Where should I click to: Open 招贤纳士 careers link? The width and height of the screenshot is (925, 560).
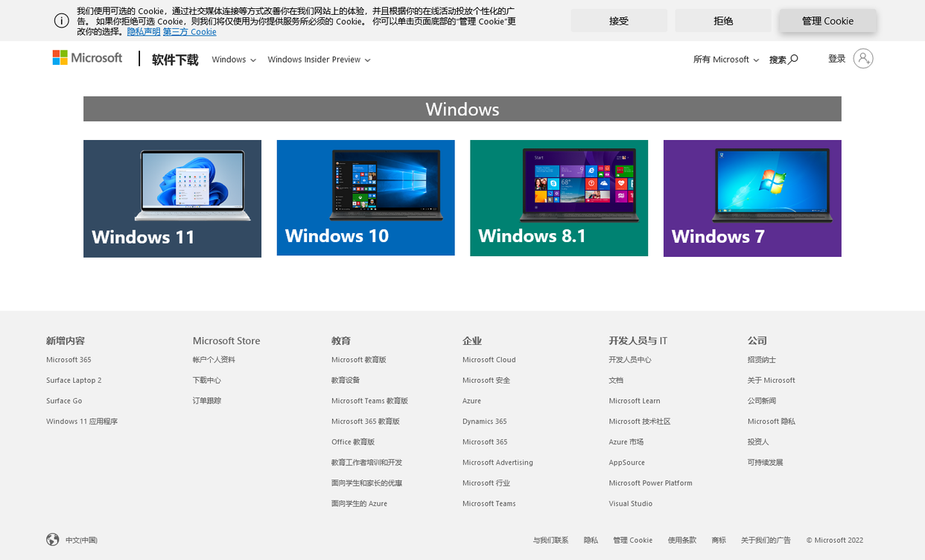point(762,360)
